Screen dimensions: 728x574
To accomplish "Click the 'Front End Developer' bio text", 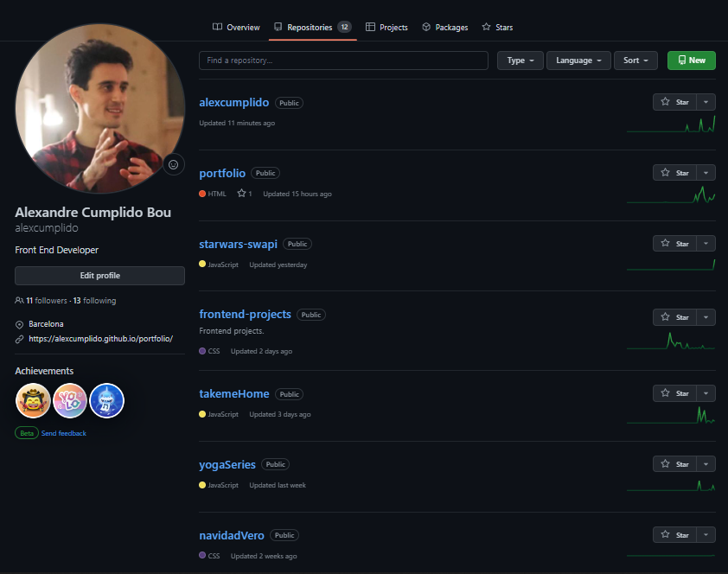I will 57,250.
